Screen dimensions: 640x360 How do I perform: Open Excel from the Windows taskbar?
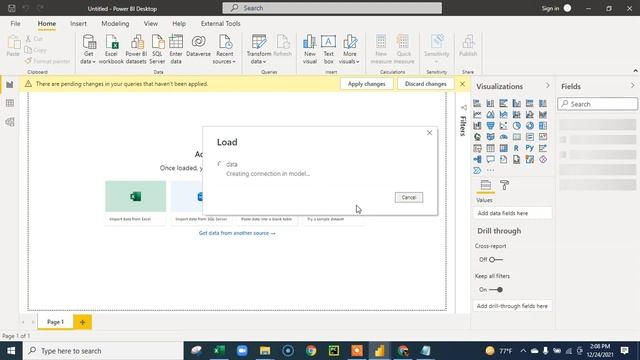point(219,351)
